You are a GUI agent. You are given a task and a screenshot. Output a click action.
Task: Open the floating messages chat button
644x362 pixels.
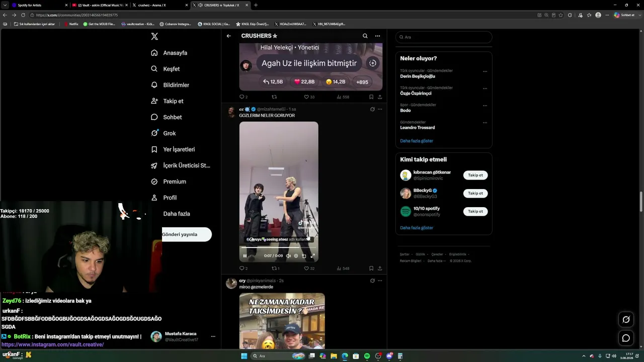click(x=626, y=338)
